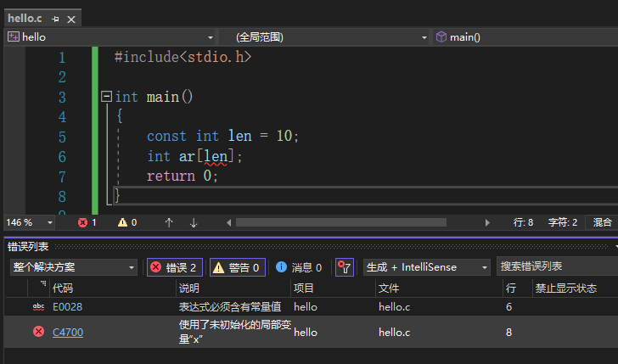
Task: Click the horizontal scrollbar left arrow
Action: (228, 222)
